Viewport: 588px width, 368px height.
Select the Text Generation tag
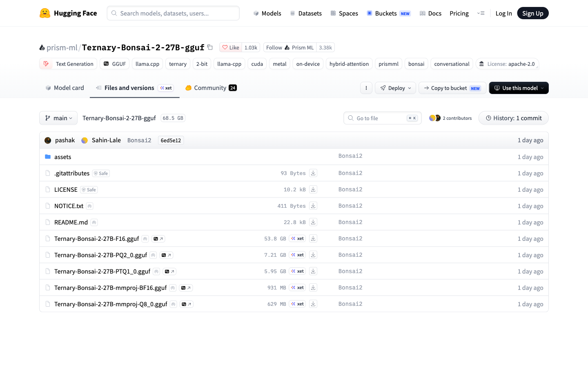(x=69, y=64)
